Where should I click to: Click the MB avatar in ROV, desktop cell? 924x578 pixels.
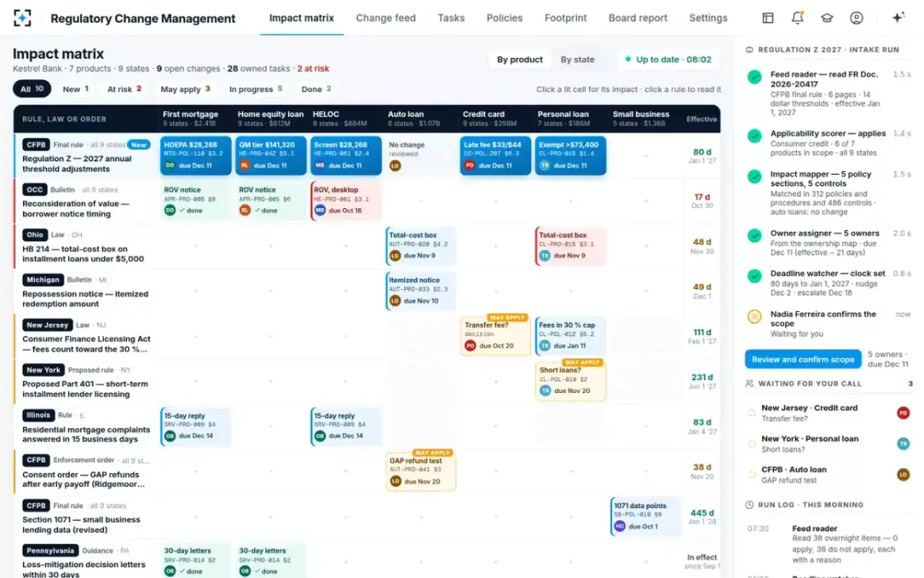320,210
